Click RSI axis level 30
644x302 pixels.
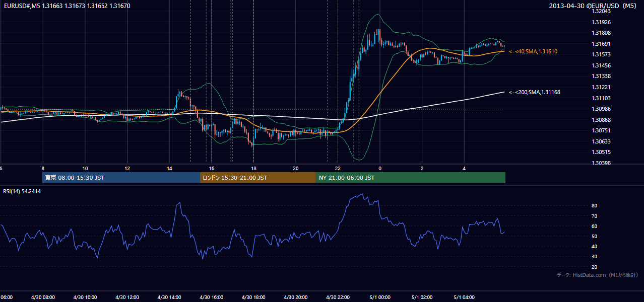pos(595,257)
